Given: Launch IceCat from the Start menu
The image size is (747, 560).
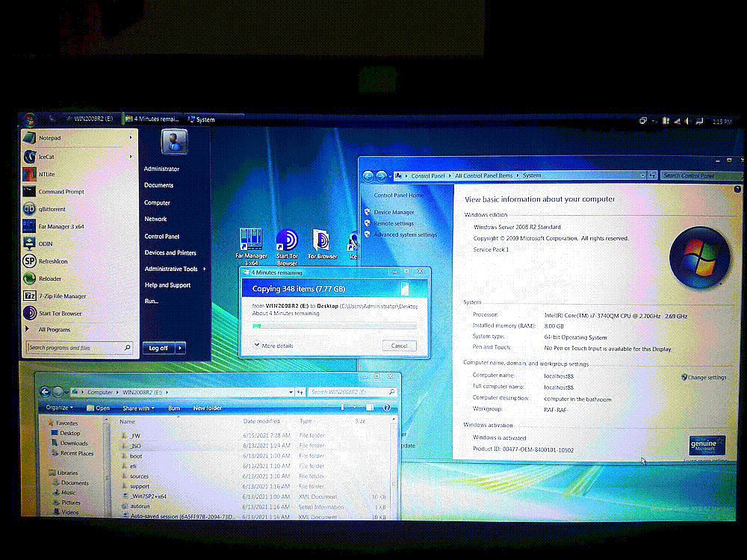Looking at the screenshot, I should point(78,157).
